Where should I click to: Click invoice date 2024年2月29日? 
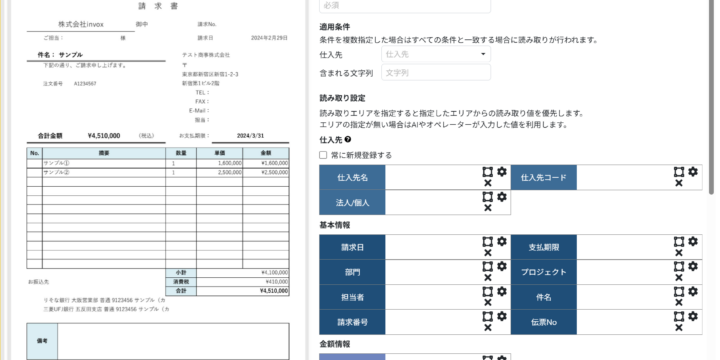coord(269,38)
